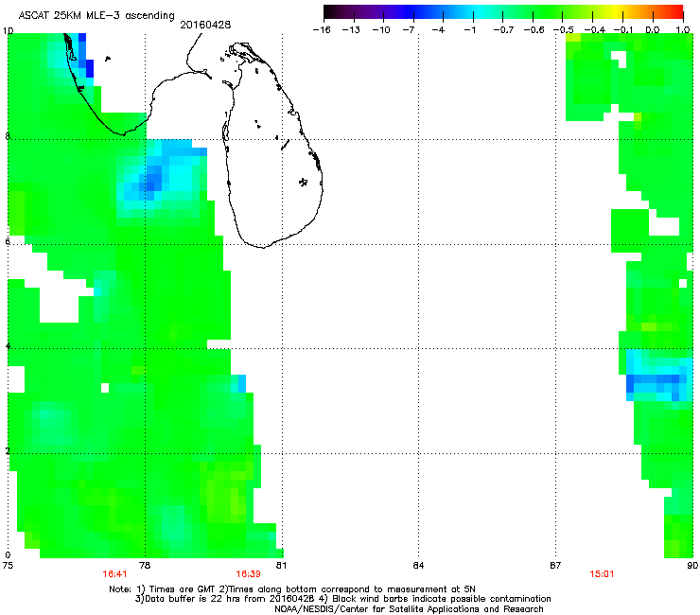Select longitude label 75 on the bottom axis

(x=8, y=566)
